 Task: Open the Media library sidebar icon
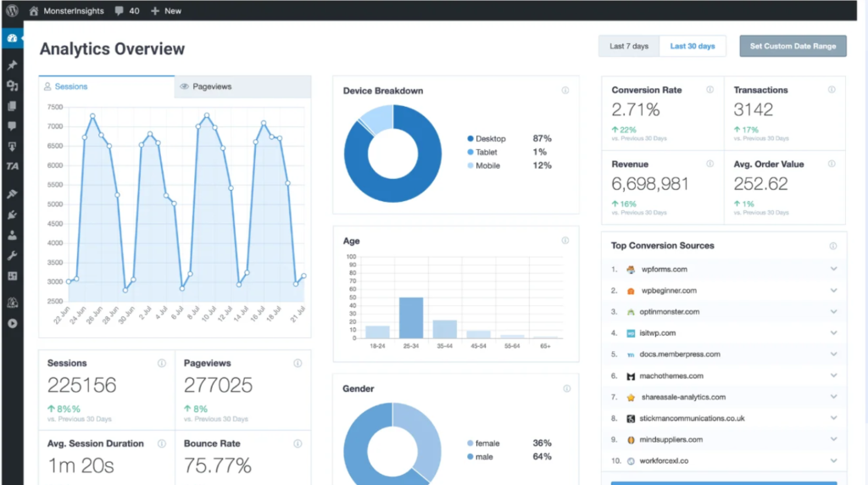pos(12,86)
